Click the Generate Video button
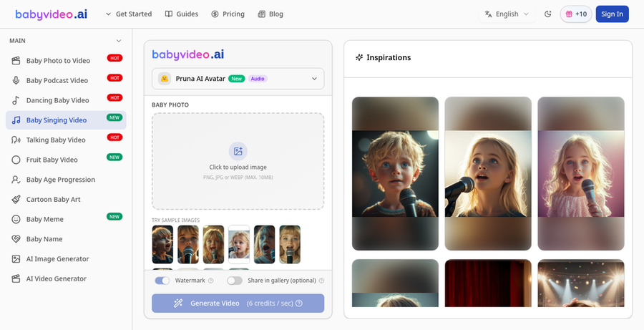The height and width of the screenshot is (330, 644). tap(238, 304)
